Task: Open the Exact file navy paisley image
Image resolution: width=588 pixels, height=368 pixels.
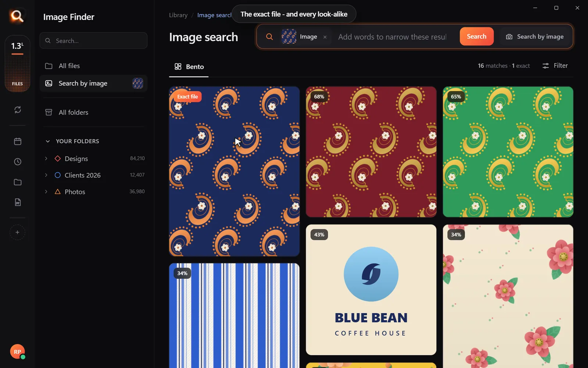Action: (234, 171)
